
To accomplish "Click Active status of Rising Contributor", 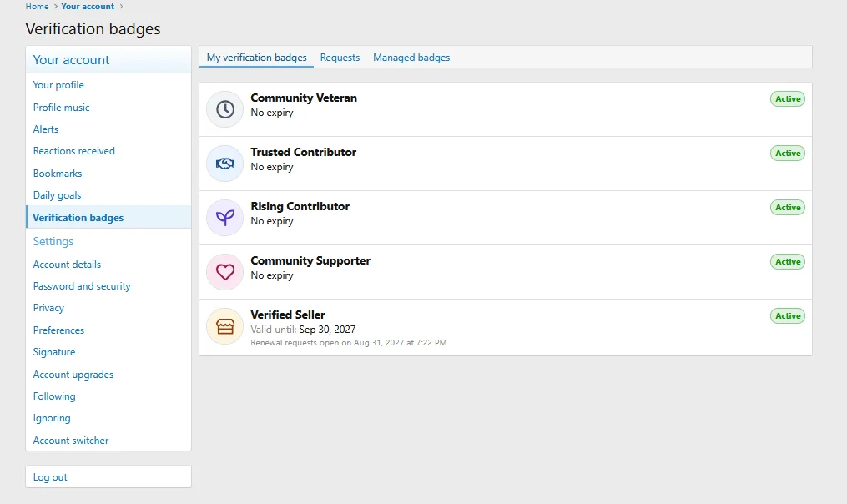I will click(788, 208).
